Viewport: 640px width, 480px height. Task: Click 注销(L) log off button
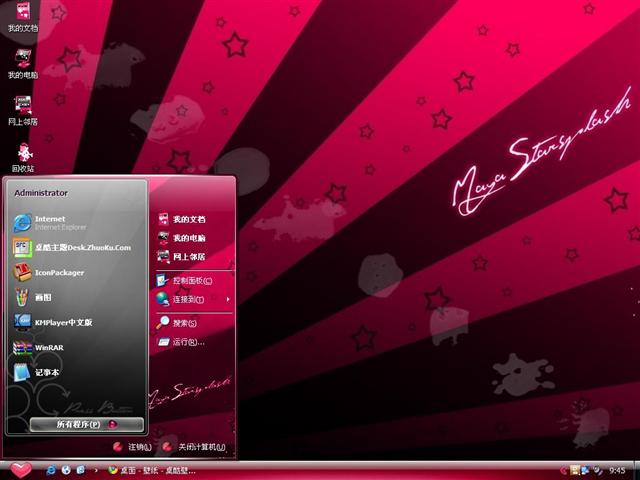(x=132, y=447)
